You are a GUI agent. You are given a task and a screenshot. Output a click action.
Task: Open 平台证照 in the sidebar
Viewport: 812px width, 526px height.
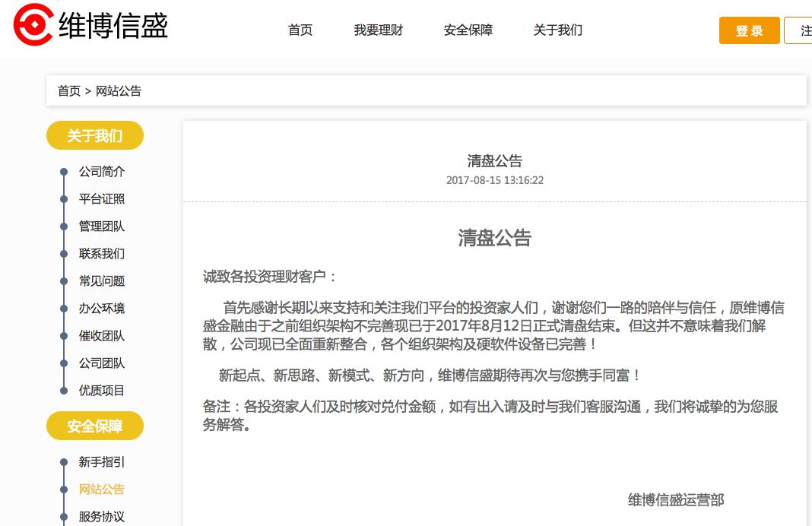(101, 199)
